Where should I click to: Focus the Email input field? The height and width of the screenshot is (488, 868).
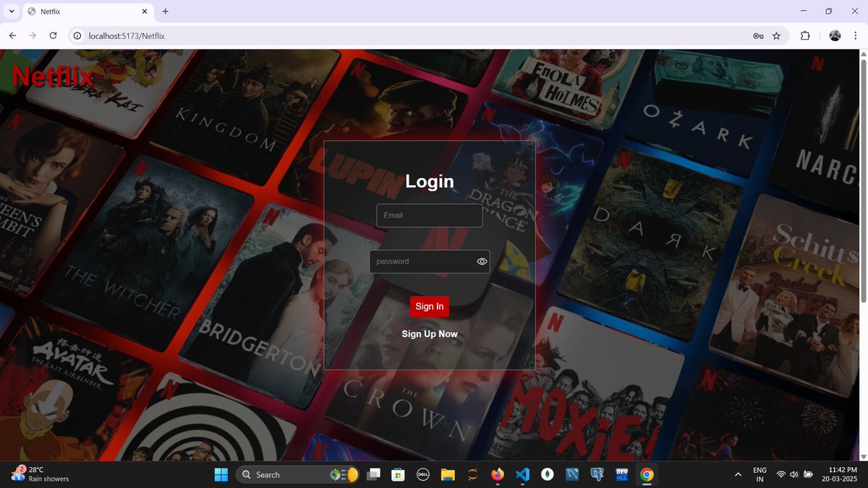[430, 215]
